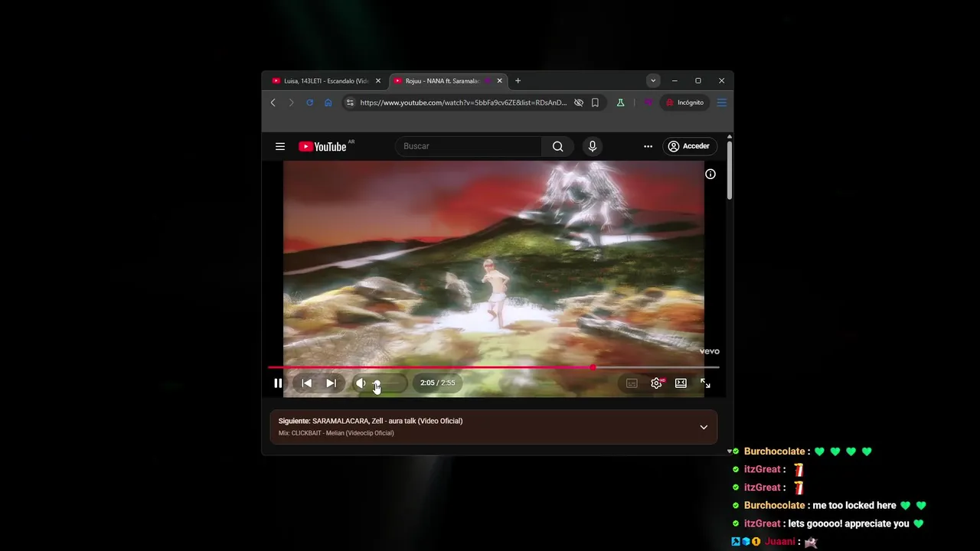Viewport: 980px width, 551px height.
Task: Mute the video with speaker icon
Action: pos(361,383)
